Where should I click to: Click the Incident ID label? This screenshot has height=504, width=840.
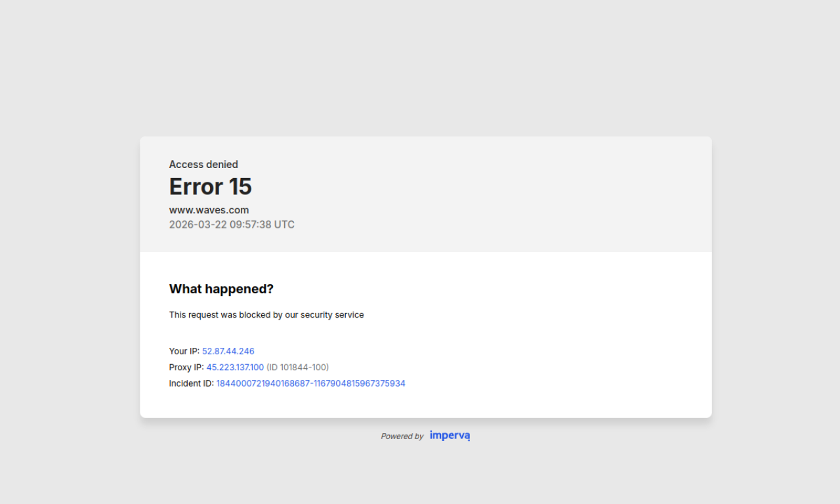(192, 383)
